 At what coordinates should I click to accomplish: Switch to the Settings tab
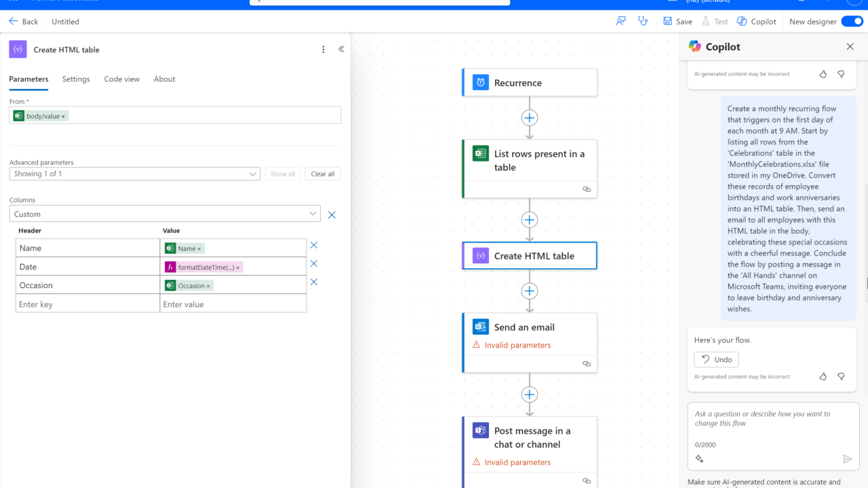pyautogui.click(x=76, y=79)
